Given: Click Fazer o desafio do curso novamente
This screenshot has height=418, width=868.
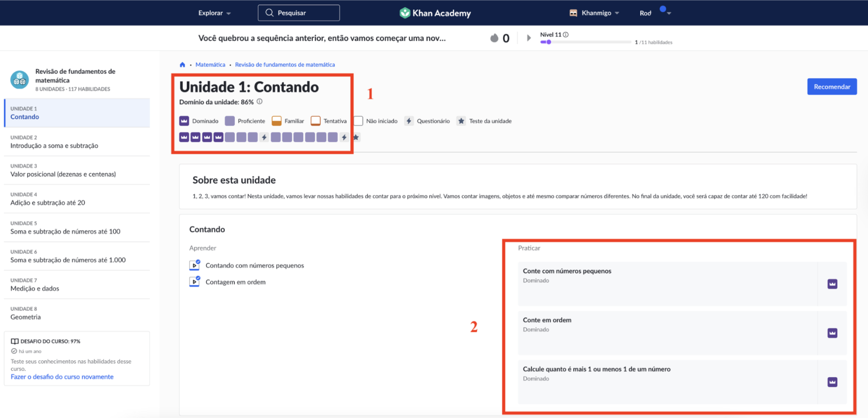Looking at the screenshot, I should tap(62, 377).
